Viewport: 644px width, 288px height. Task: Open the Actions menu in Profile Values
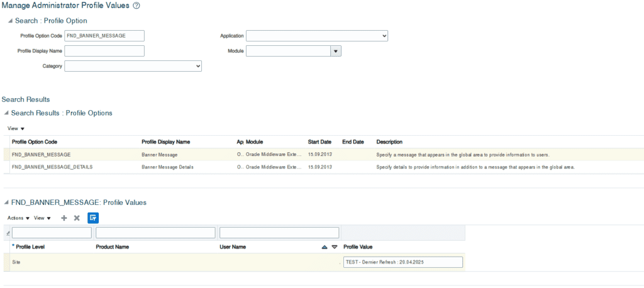click(x=18, y=218)
